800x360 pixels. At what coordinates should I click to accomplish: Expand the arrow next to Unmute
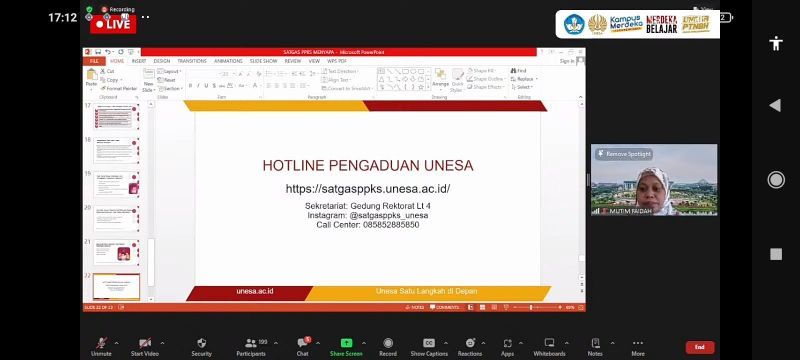point(116,343)
